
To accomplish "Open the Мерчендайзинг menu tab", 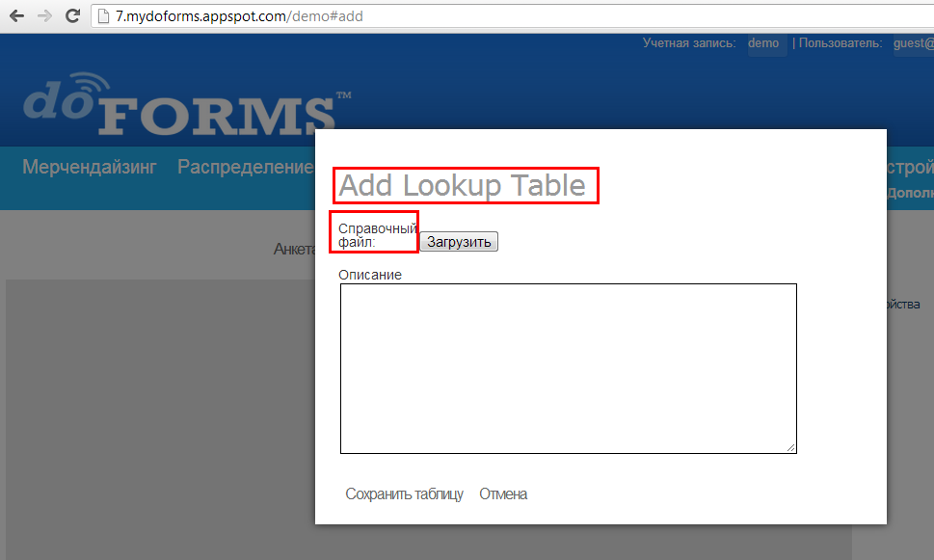I will (90, 167).
